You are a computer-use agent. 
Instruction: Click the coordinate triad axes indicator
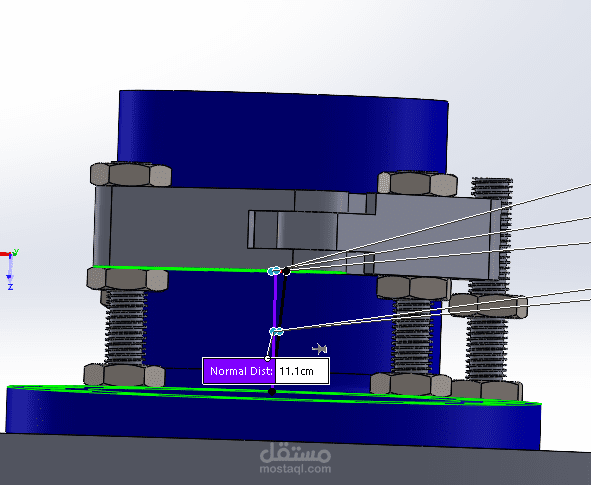tap(9, 269)
